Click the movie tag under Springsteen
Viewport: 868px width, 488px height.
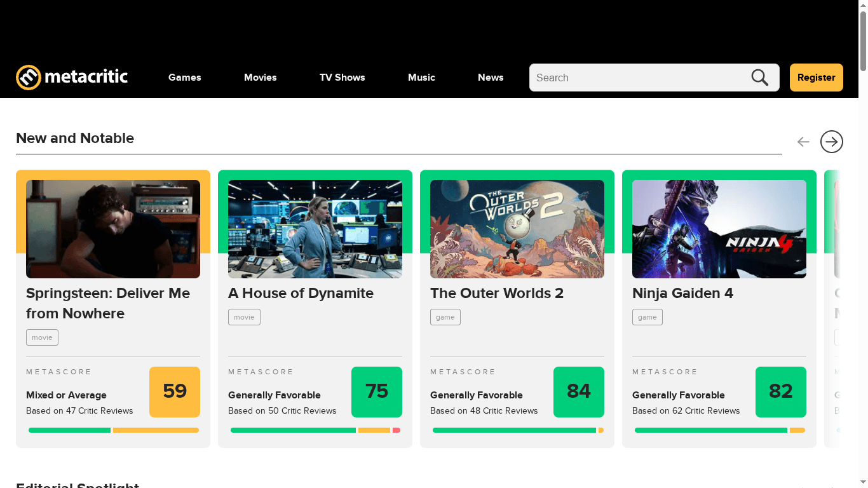(42, 337)
